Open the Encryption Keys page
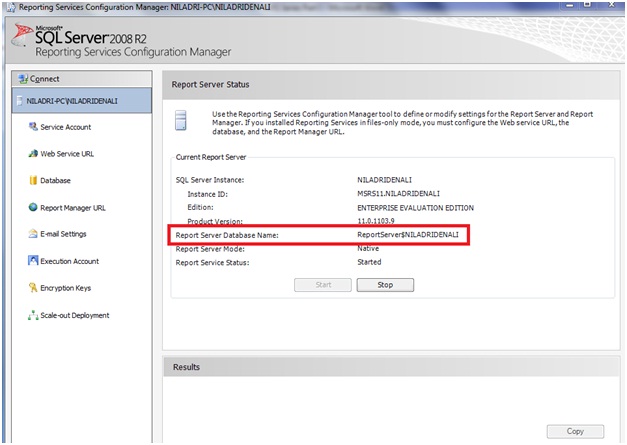The image size is (627, 445). (66, 288)
